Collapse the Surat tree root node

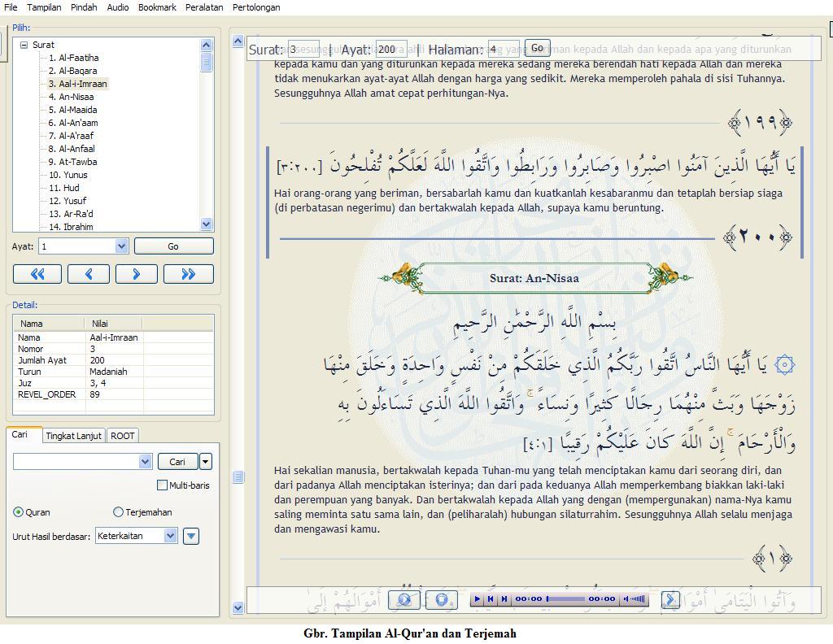pos(24,45)
